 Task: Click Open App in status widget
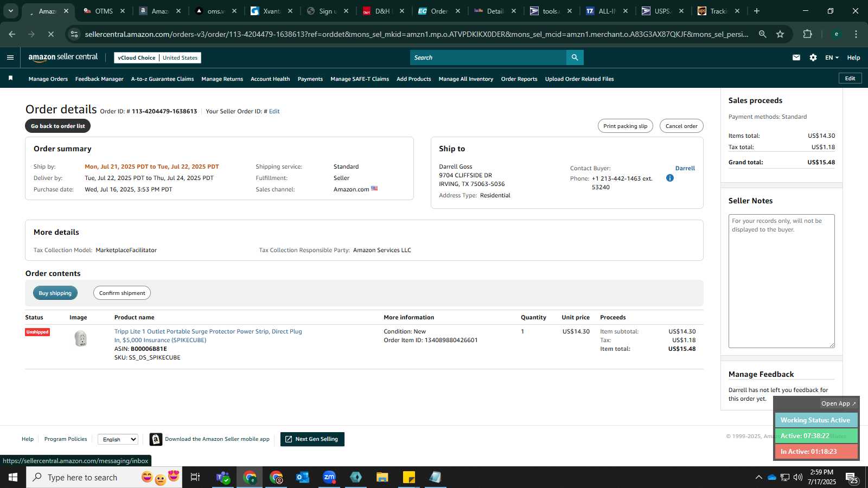(x=839, y=403)
